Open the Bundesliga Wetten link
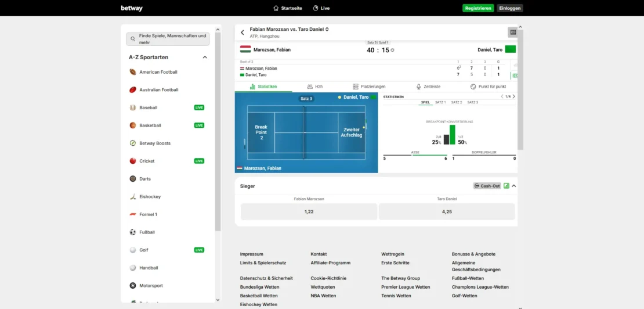 (x=259, y=287)
